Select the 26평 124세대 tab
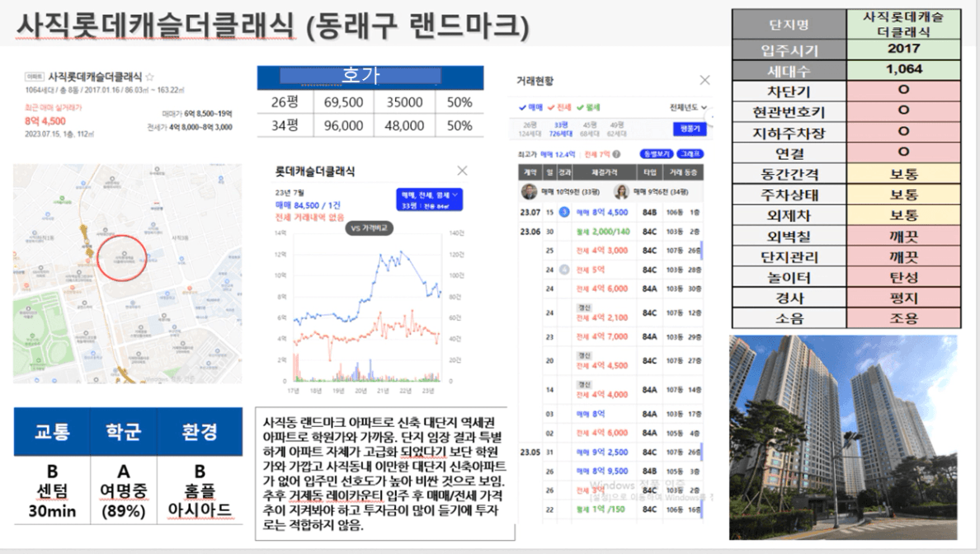 [x=530, y=129]
